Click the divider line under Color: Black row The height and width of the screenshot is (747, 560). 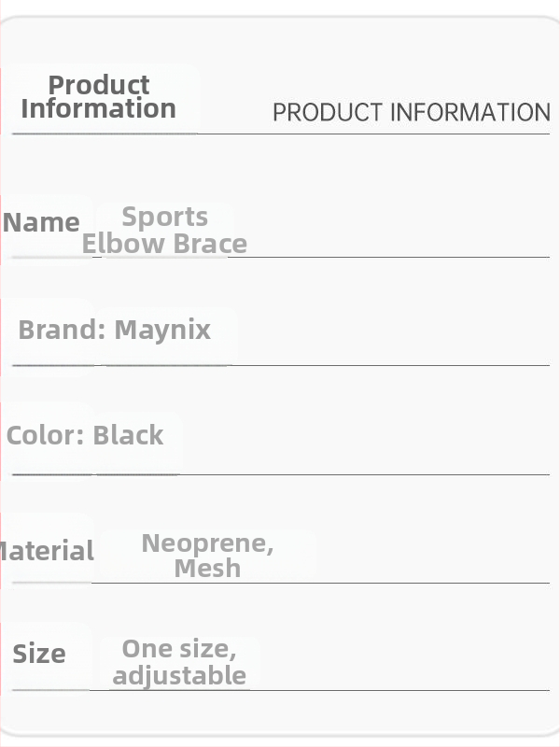[281, 474]
